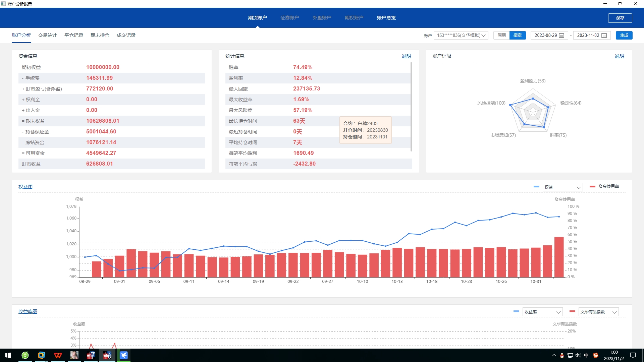This screenshot has width=644, height=362.
Task: Switch date mode to 周期
Action: (x=501, y=35)
